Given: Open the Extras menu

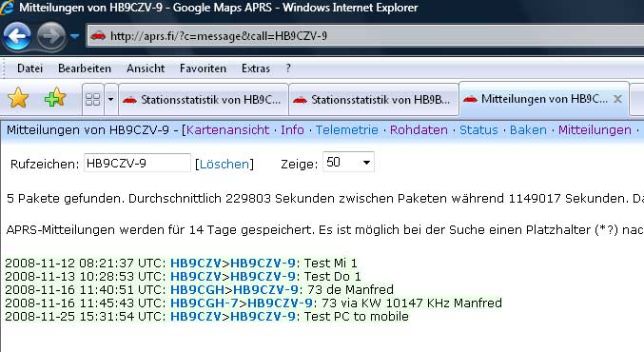Looking at the screenshot, I should click(x=256, y=68).
